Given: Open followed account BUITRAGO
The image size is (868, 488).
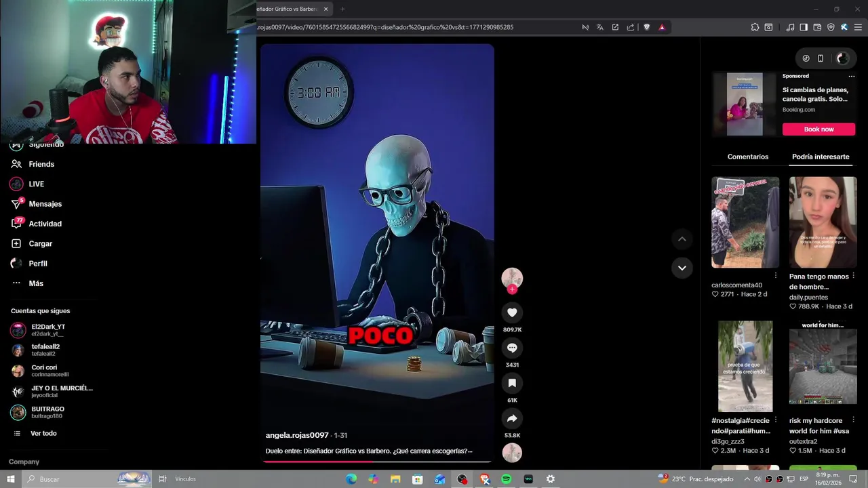Looking at the screenshot, I should [47, 412].
